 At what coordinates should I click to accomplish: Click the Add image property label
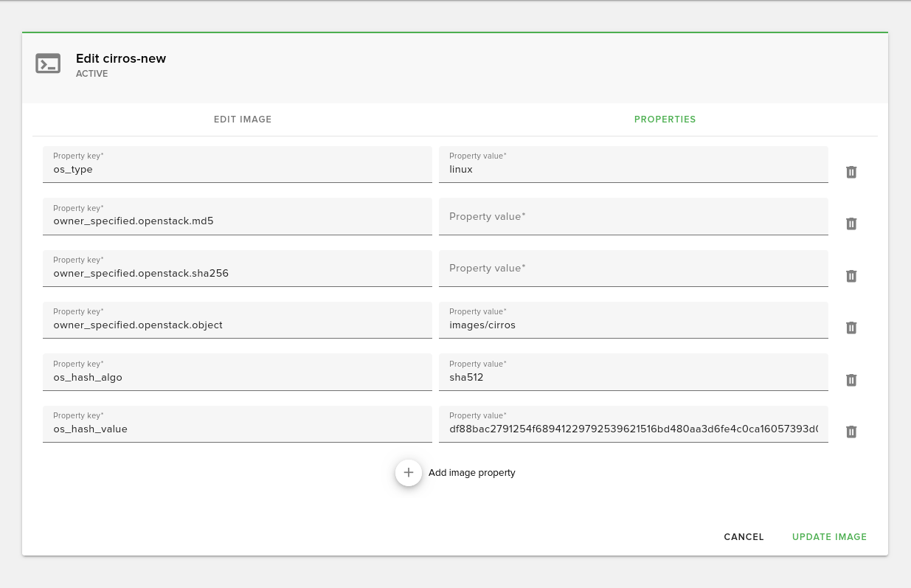point(472,473)
